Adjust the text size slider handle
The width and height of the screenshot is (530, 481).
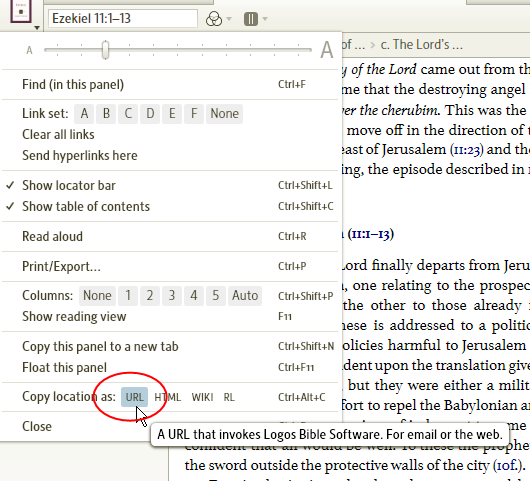(x=106, y=50)
